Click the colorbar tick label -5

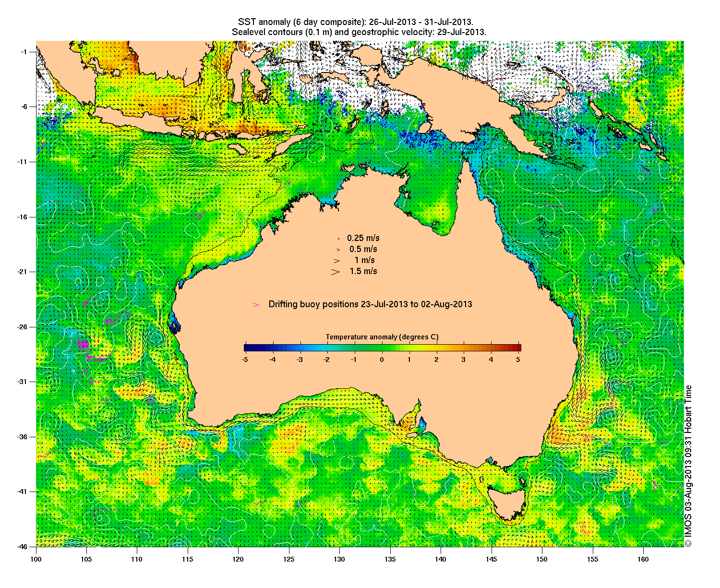[244, 359]
